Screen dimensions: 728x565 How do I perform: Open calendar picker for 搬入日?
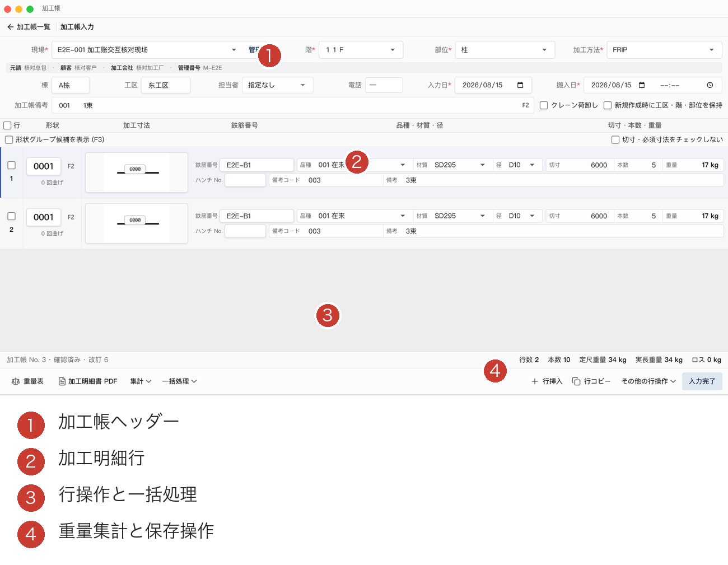click(x=642, y=85)
